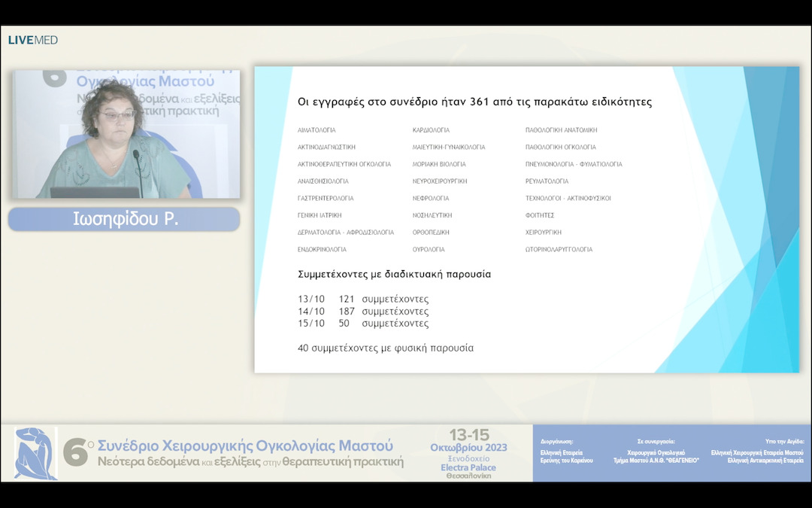Click the Συμμετέχοντες με διαδικτυακή παρουσία heading

click(x=394, y=275)
